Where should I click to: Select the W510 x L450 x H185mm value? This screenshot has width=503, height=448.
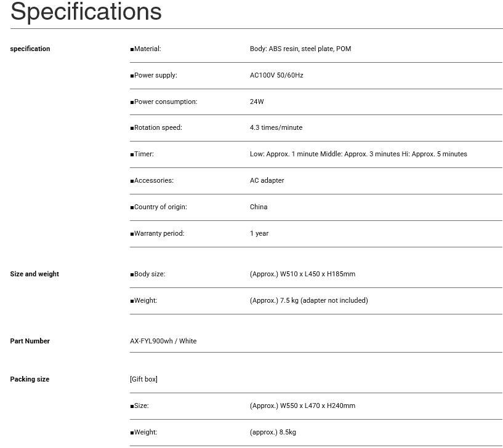click(302, 274)
